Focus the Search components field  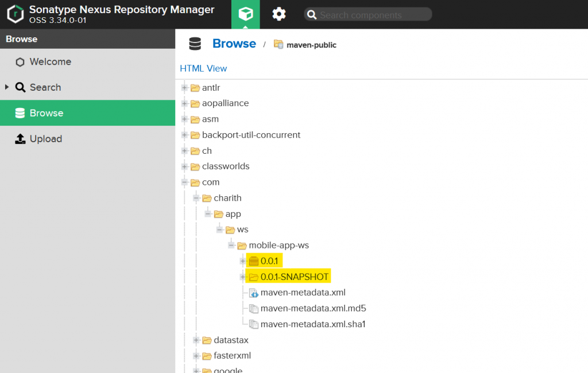point(368,14)
